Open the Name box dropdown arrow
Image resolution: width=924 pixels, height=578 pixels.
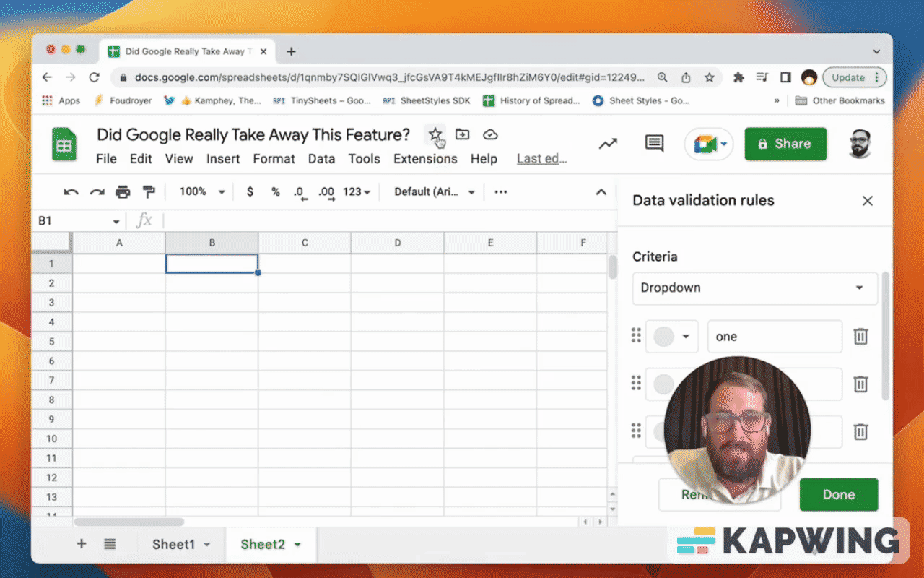tap(115, 221)
